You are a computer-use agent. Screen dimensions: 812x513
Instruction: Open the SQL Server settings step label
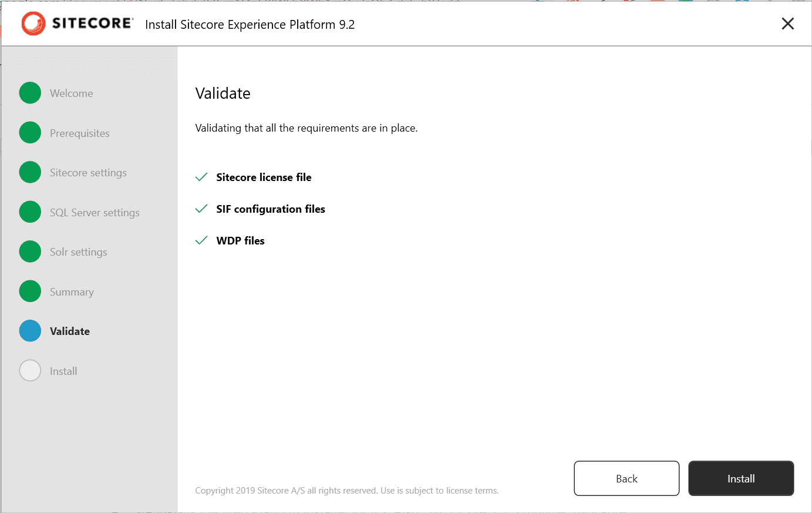click(95, 213)
